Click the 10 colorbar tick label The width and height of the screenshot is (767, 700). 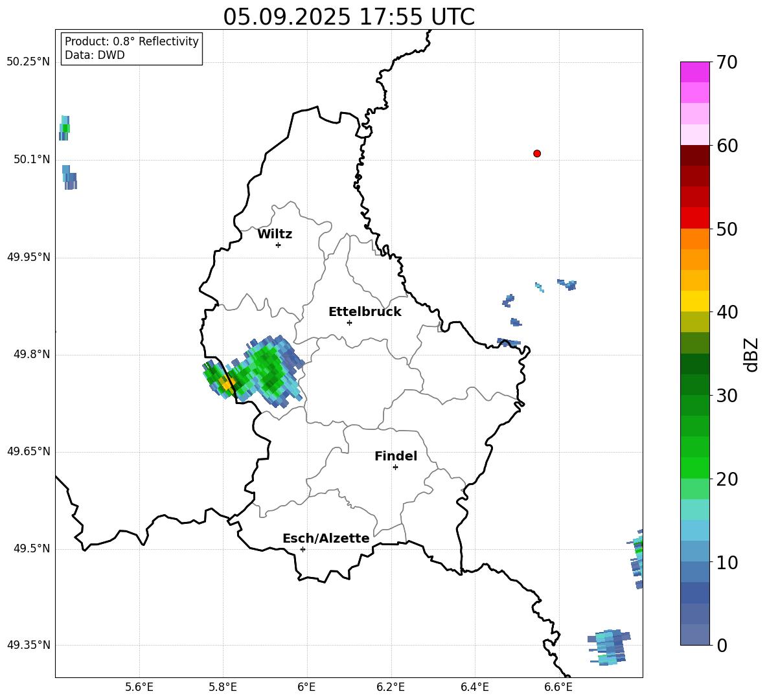coord(726,562)
